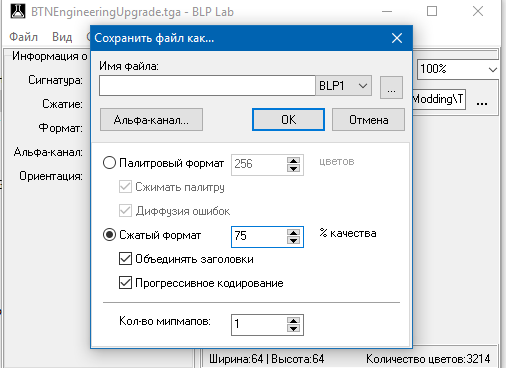Screen dimensions: 506x368
Task: Decrease quality percent with down arrow at 75
Action: [x=293, y=241]
